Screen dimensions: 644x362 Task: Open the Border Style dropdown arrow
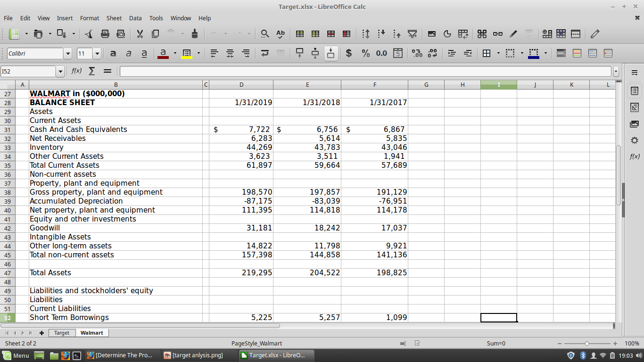point(522,53)
